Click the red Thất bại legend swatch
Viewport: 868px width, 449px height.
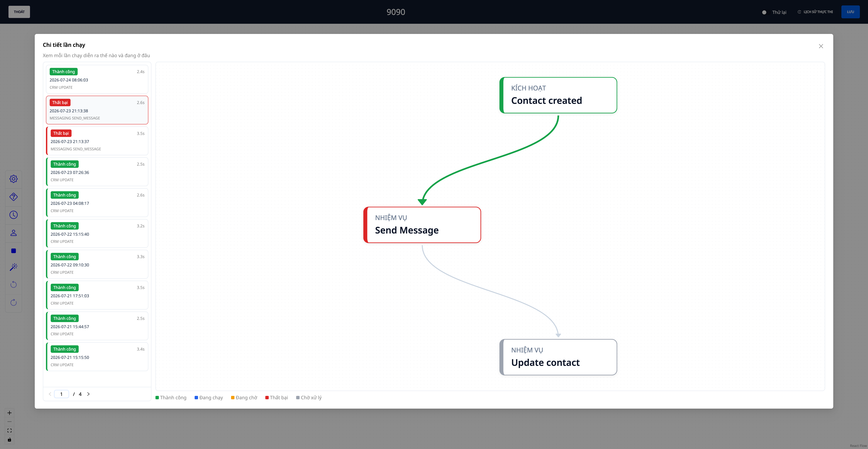267,398
